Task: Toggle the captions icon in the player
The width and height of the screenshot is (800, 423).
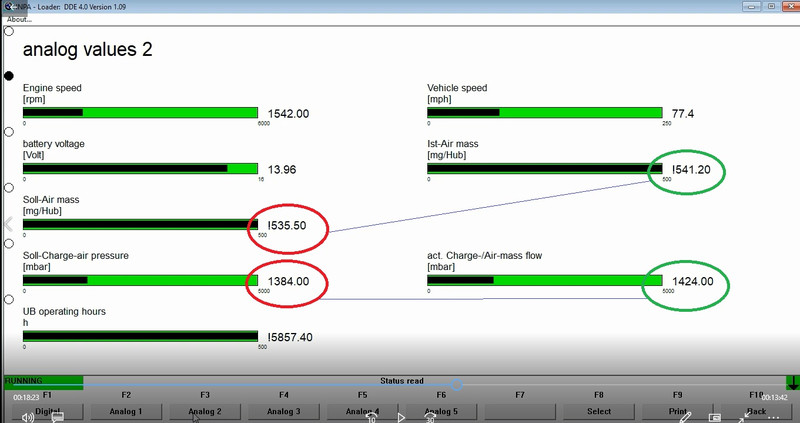Action: tap(57, 417)
